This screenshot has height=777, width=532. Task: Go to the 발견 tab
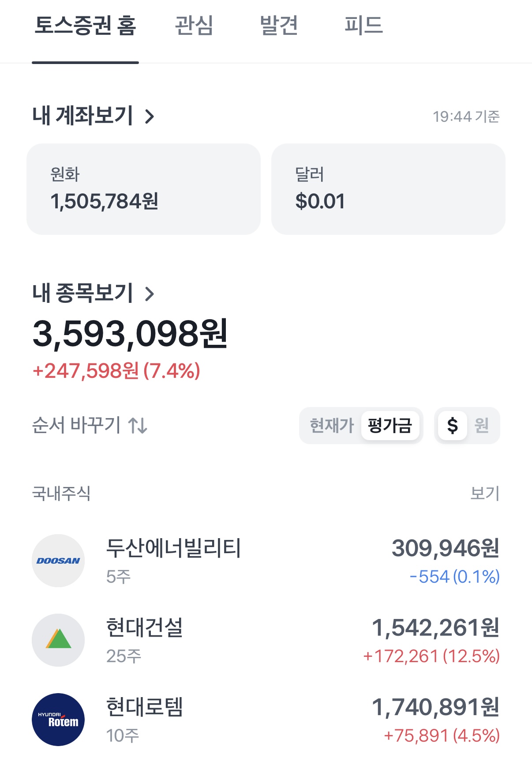point(279,26)
